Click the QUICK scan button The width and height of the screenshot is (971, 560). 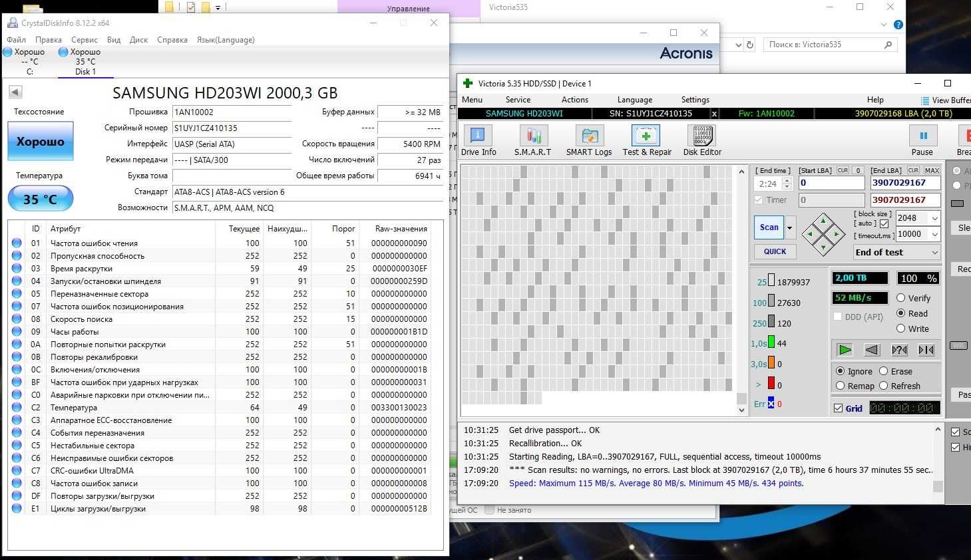(775, 251)
